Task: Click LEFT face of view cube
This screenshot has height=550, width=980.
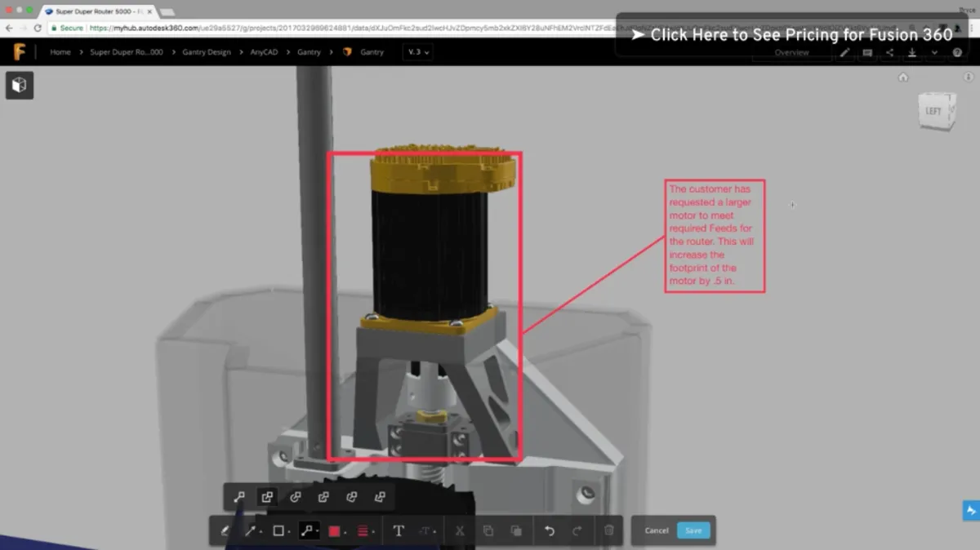Action: (x=934, y=111)
